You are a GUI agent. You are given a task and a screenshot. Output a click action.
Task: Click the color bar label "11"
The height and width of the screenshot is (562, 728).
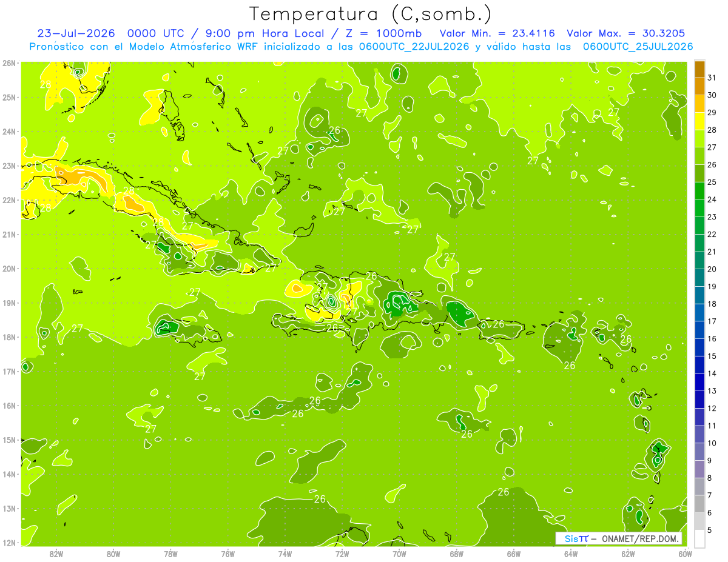(712, 426)
